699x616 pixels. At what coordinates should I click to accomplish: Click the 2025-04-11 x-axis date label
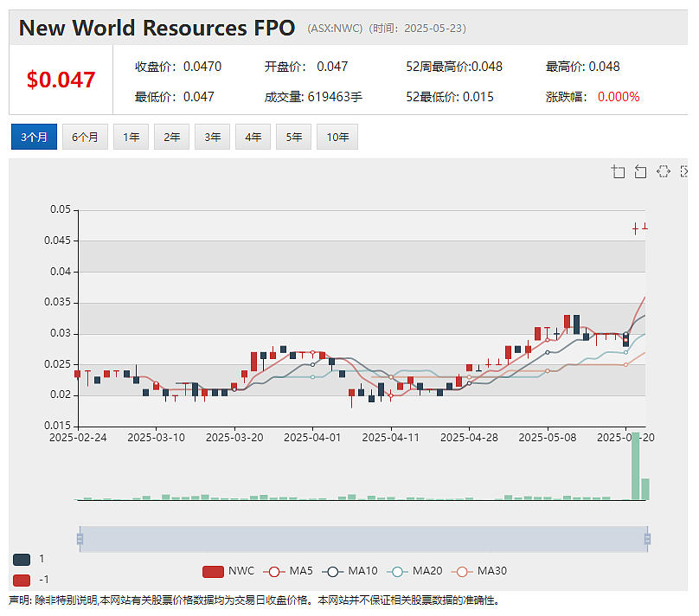click(x=391, y=437)
